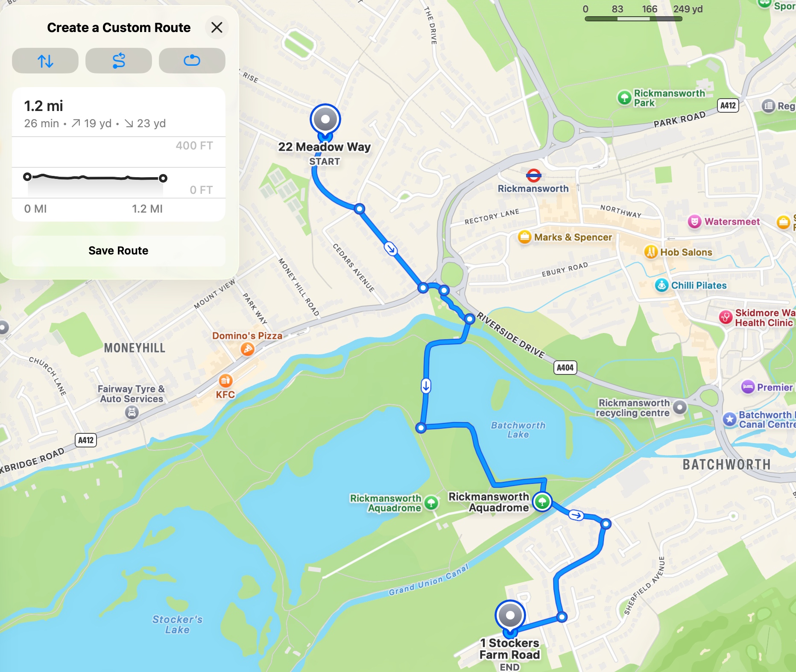Image resolution: width=796 pixels, height=672 pixels.
Task: Click the Fairway Tyre & Auto Services marker
Action: (x=132, y=412)
